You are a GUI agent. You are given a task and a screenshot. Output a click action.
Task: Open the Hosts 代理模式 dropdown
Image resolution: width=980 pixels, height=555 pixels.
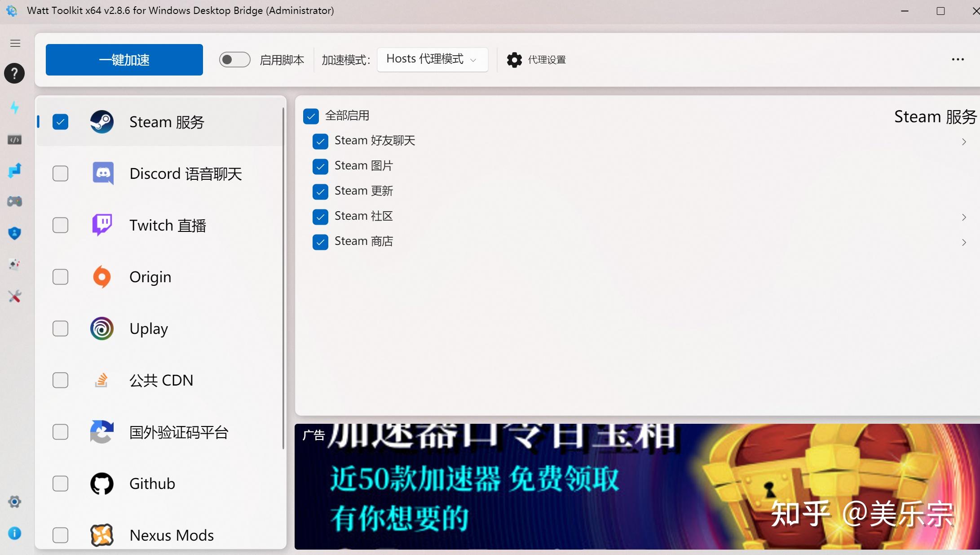pos(432,59)
